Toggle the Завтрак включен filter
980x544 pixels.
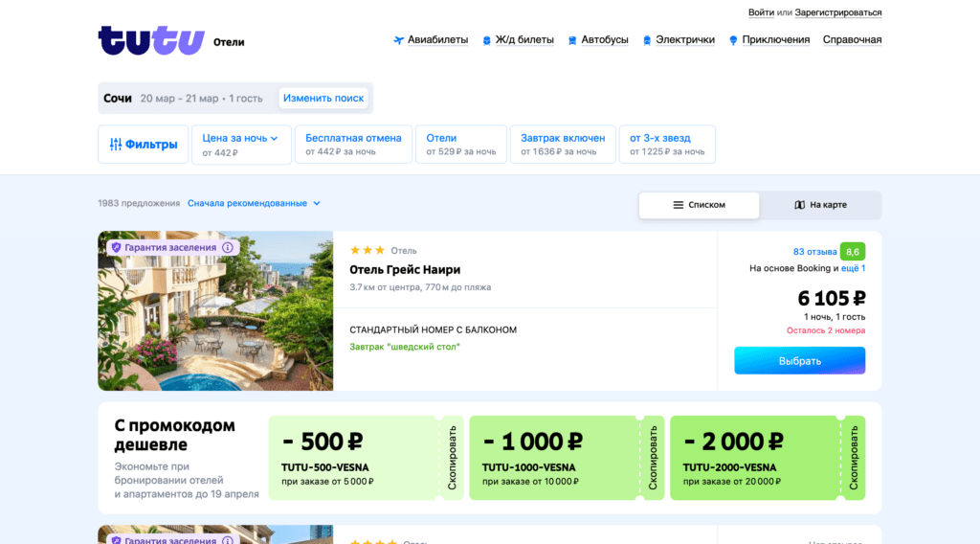point(563,145)
